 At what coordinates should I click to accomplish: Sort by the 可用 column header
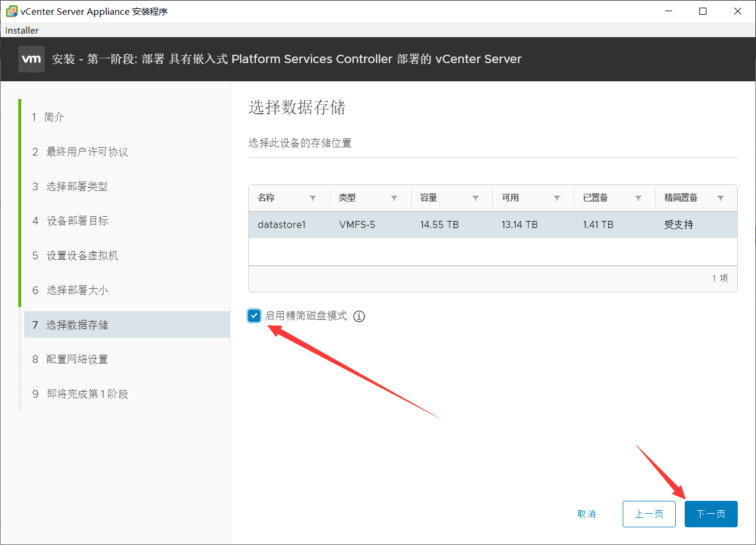510,198
